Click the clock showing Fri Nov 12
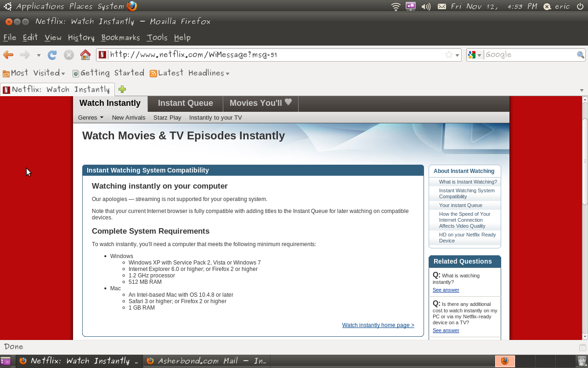Image resolution: width=588 pixels, height=368 pixels. 494,6
